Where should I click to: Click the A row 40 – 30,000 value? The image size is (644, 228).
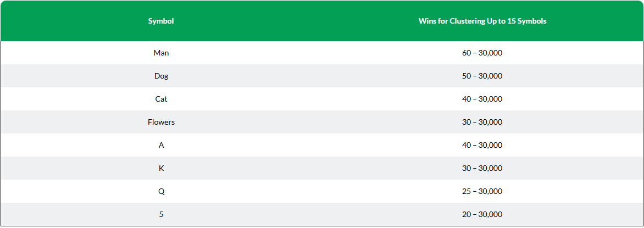[x=482, y=145]
